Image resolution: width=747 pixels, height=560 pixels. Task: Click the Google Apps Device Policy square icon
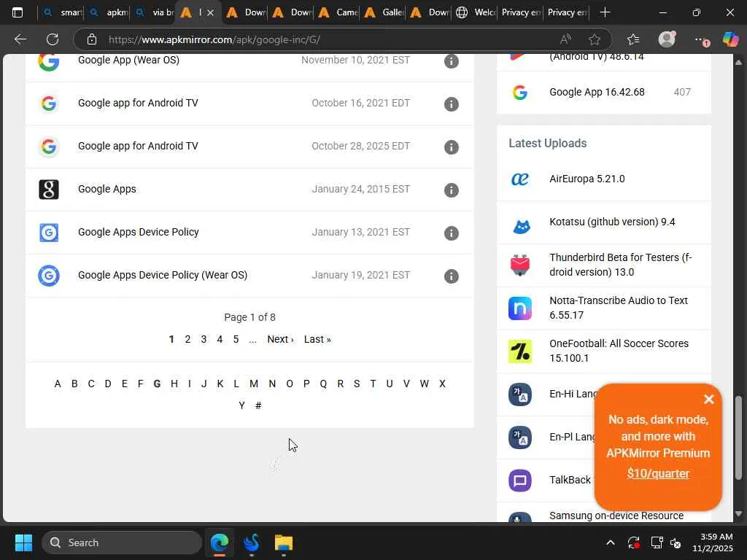pyautogui.click(x=49, y=233)
